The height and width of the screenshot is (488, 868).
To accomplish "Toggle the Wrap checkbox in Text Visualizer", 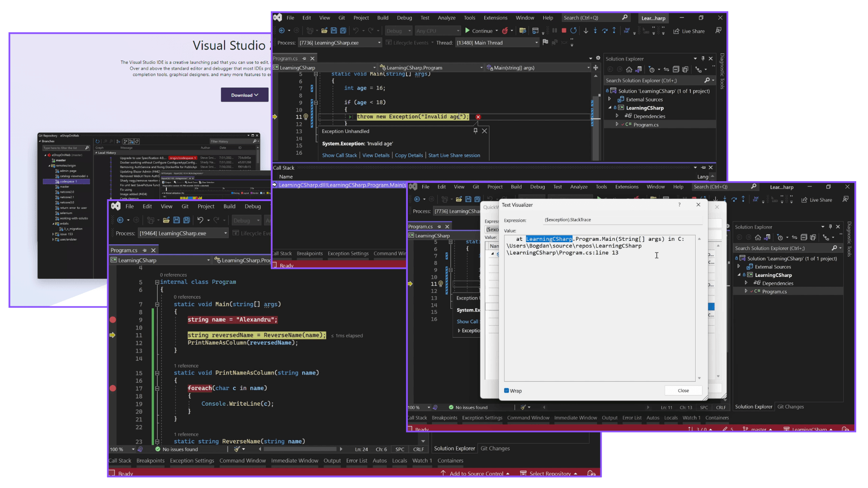I will [x=506, y=391].
